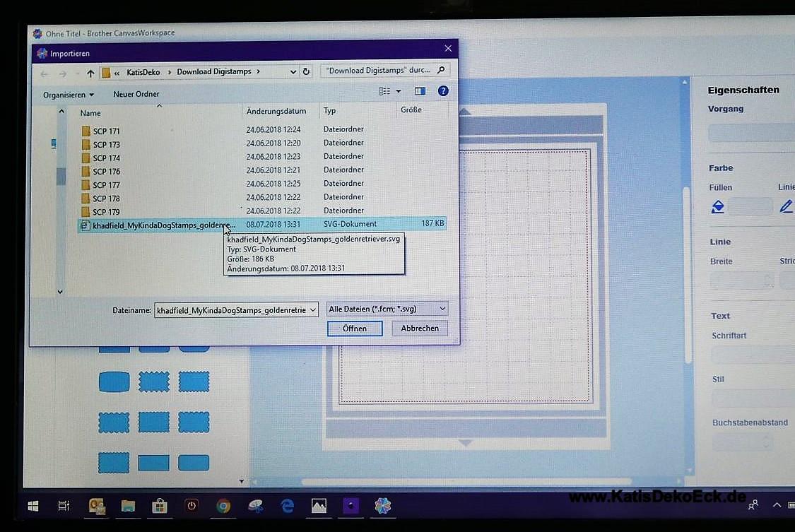Toggle the preview pane icon
This screenshot has width=795, height=532.
tap(420, 91)
